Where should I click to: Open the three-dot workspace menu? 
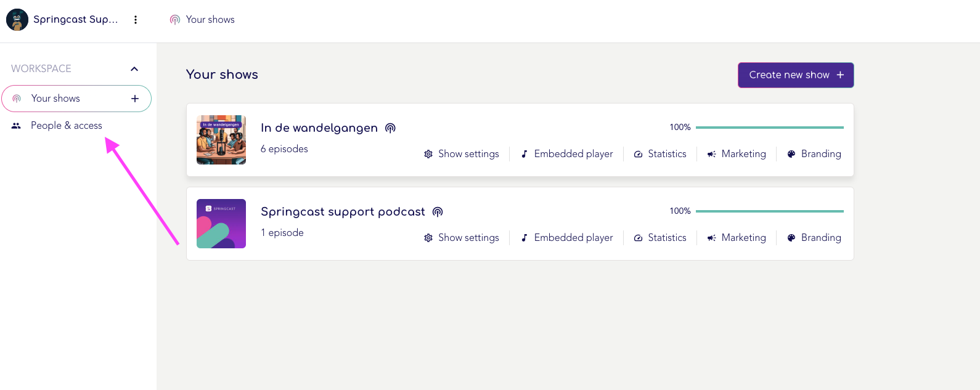coord(136,20)
